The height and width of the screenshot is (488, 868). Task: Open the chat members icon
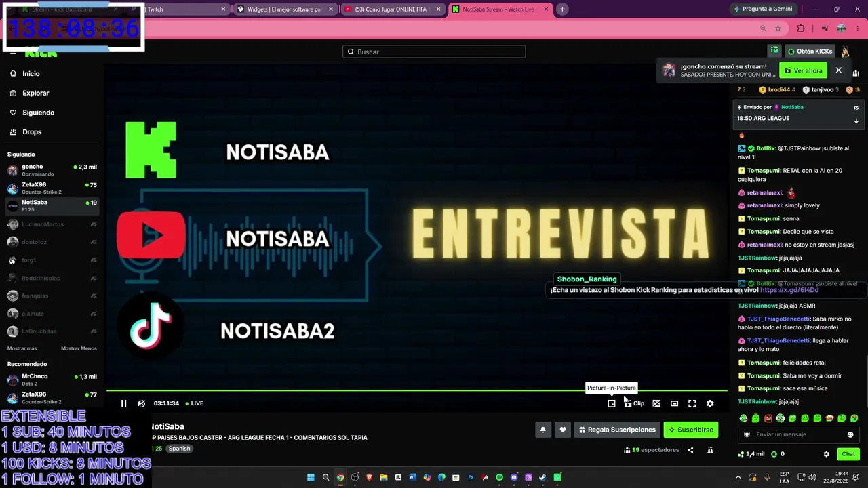[x=856, y=74]
